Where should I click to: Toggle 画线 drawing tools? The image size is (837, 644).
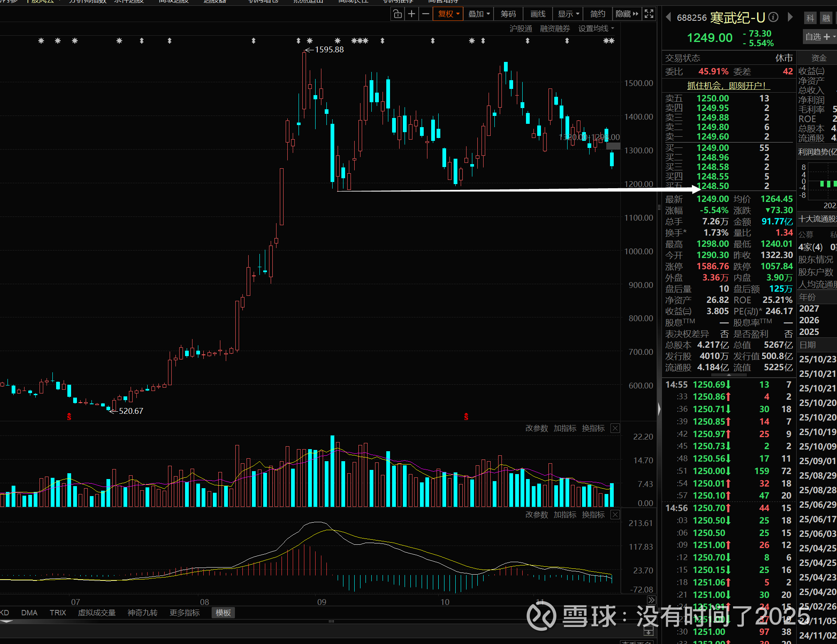pos(538,14)
